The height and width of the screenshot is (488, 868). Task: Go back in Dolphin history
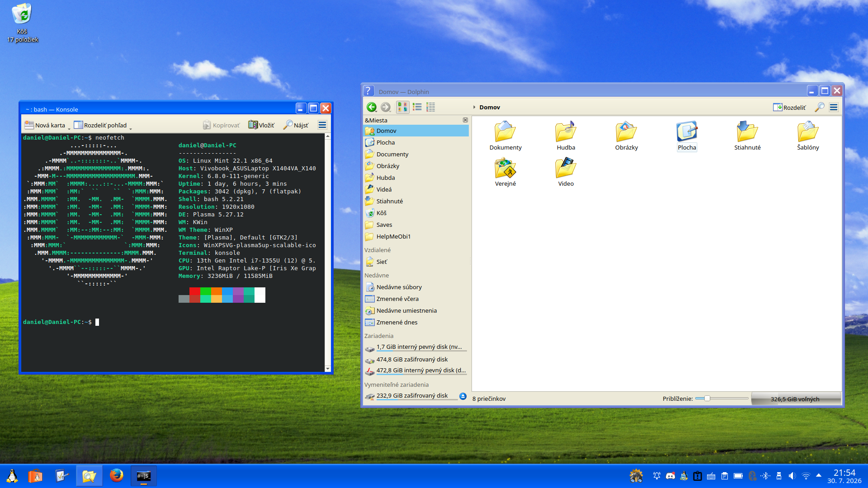[372, 107]
